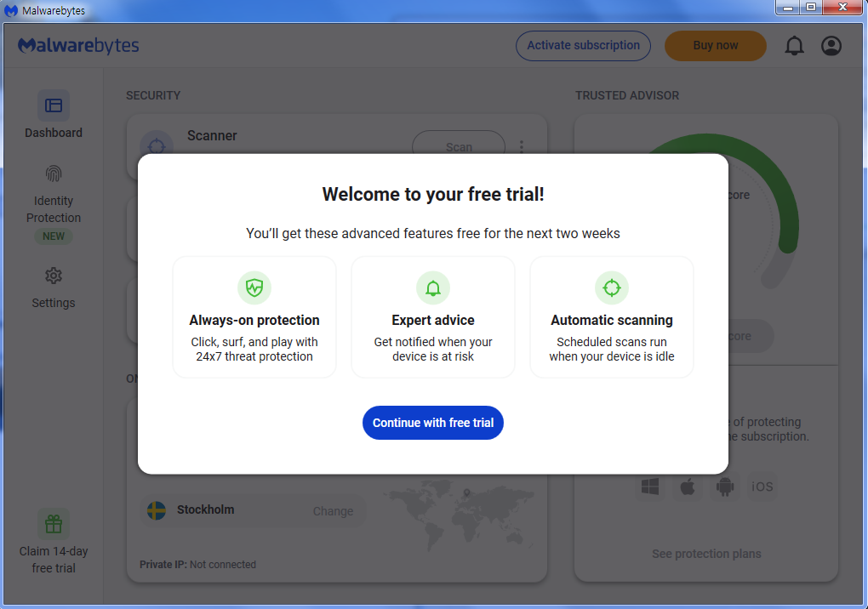Select the Expert advice card heading
Image resolution: width=868 pixels, height=609 pixels.
433,321
